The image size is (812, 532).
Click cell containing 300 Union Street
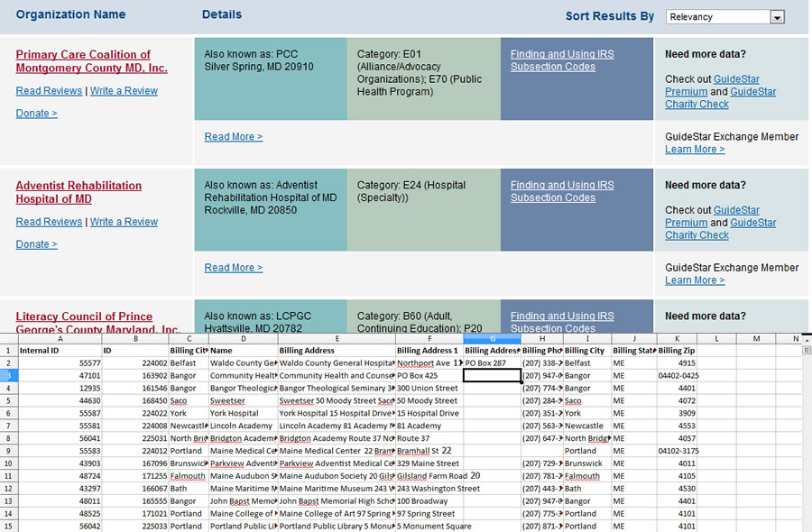pyautogui.click(x=429, y=388)
